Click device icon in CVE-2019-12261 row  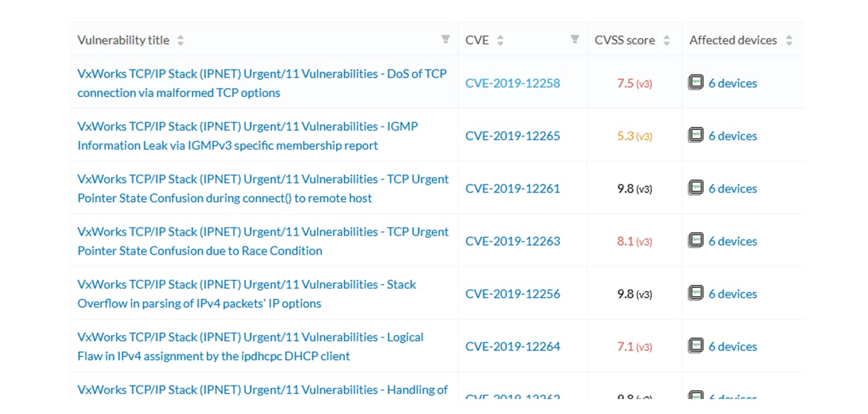(x=696, y=188)
